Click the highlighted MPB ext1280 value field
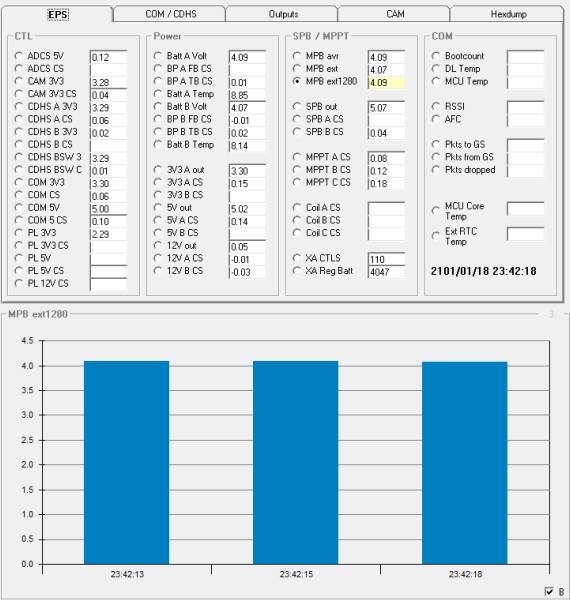Viewport: 570px width, 600px height. (386, 82)
